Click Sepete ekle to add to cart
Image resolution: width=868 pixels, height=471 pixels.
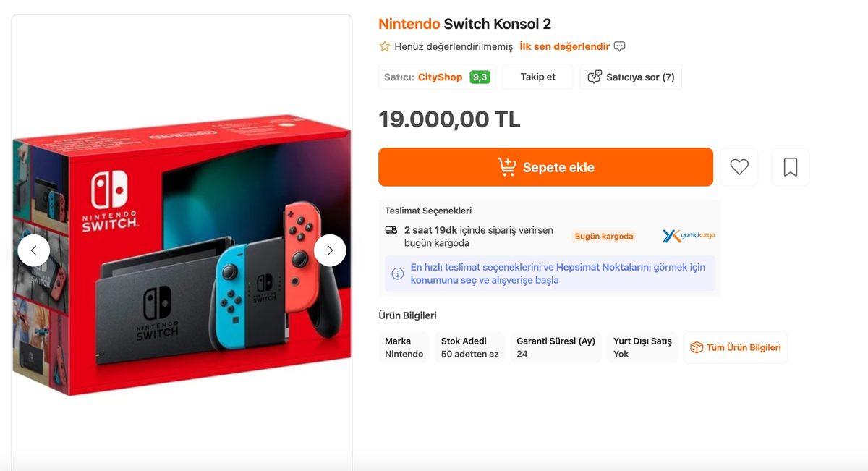point(545,166)
